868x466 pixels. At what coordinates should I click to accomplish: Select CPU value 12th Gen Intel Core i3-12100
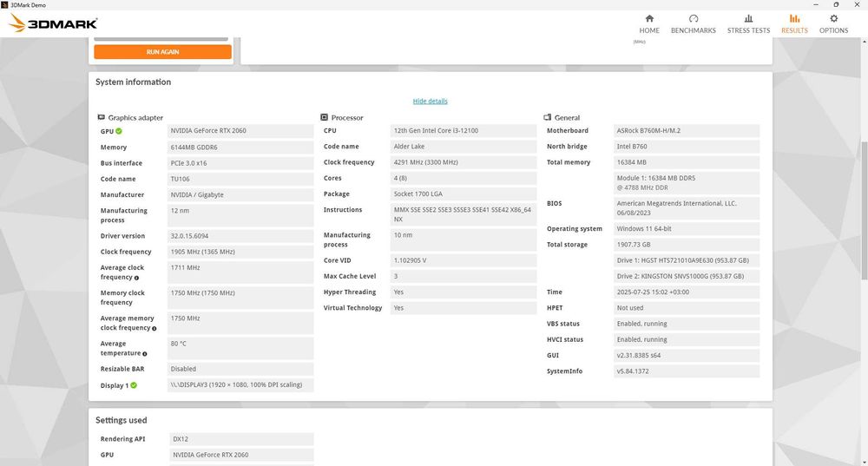tap(464, 131)
